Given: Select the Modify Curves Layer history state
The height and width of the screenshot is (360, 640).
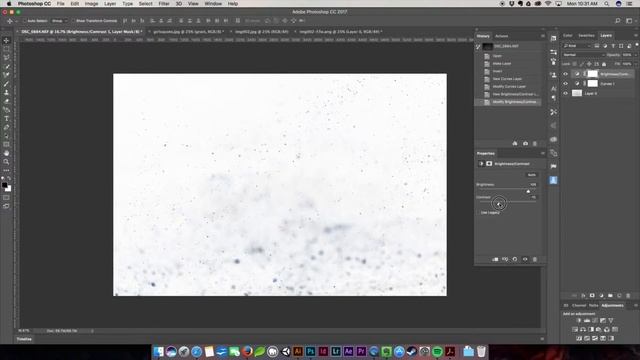Looking at the screenshot, I should point(509,87).
